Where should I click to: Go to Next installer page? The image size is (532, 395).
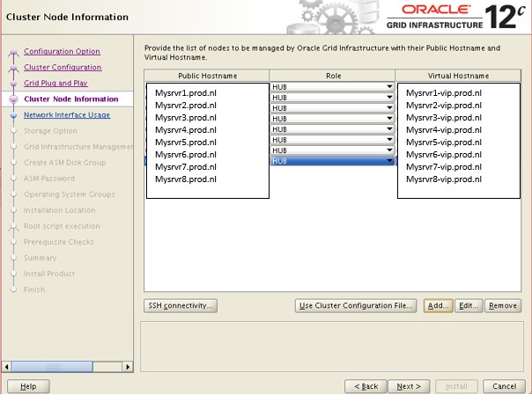pyautogui.click(x=409, y=386)
